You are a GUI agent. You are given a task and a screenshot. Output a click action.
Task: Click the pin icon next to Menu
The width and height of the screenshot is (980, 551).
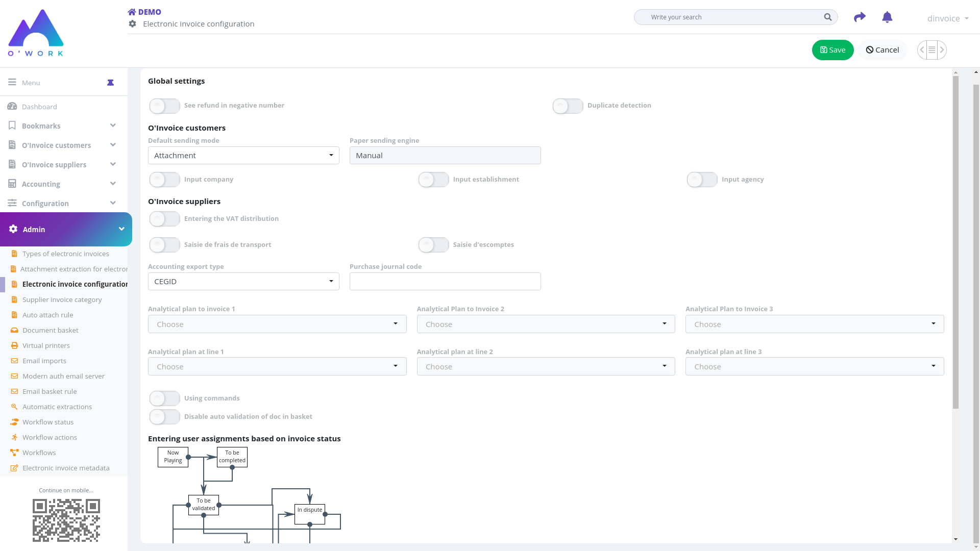pyautogui.click(x=110, y=83)
